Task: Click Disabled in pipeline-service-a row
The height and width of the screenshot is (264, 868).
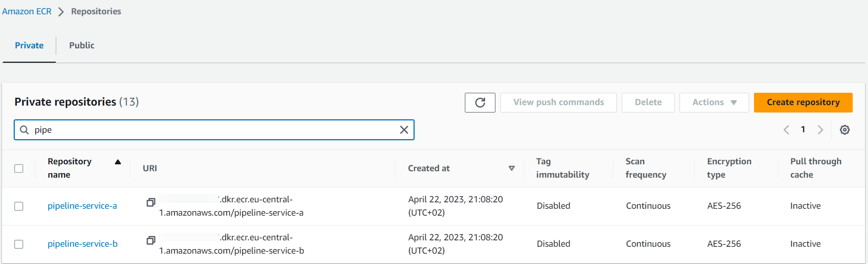Action: pos(554,206)
